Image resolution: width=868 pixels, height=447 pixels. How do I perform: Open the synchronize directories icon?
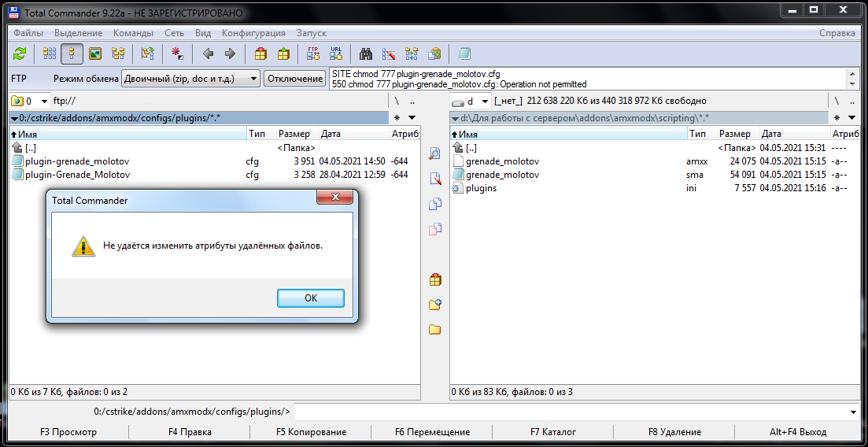tap(412, 54)
